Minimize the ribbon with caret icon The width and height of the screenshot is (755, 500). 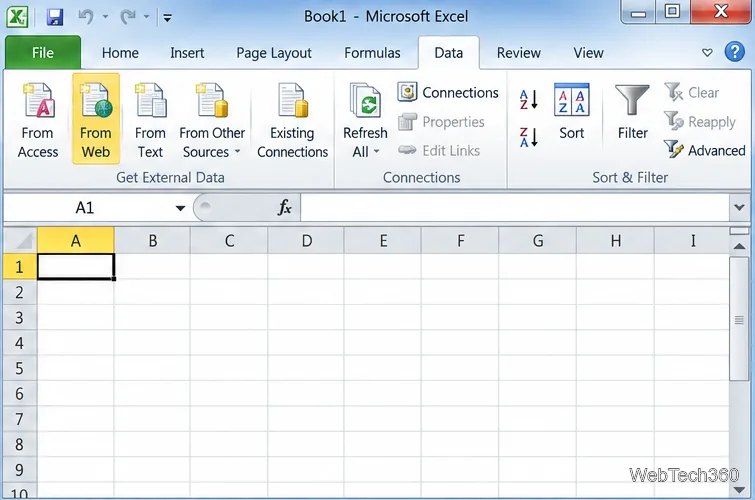pos(707,52)
